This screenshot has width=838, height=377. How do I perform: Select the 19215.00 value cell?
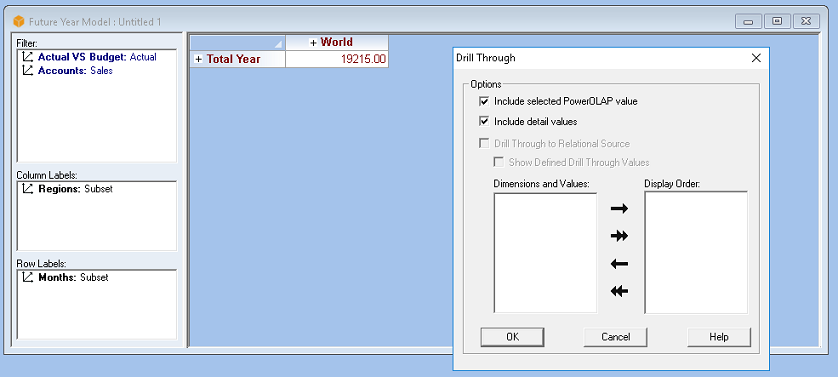tap(337, 59)
